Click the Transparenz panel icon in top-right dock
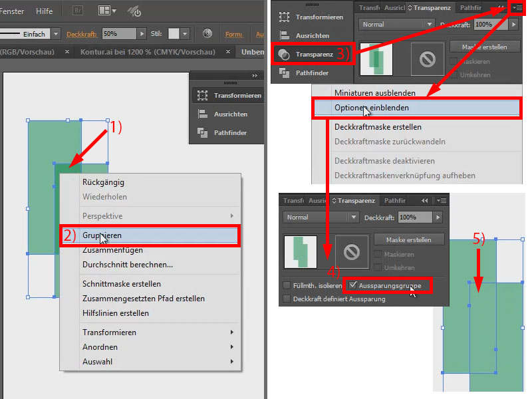 (284, 55)
